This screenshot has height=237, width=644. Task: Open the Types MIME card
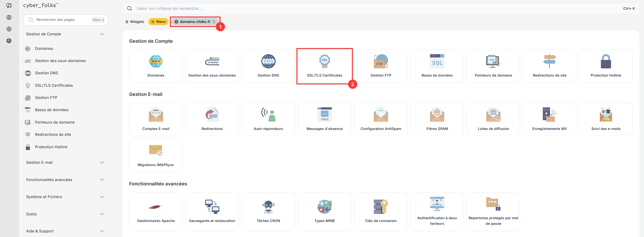click(x=324, y=212)
